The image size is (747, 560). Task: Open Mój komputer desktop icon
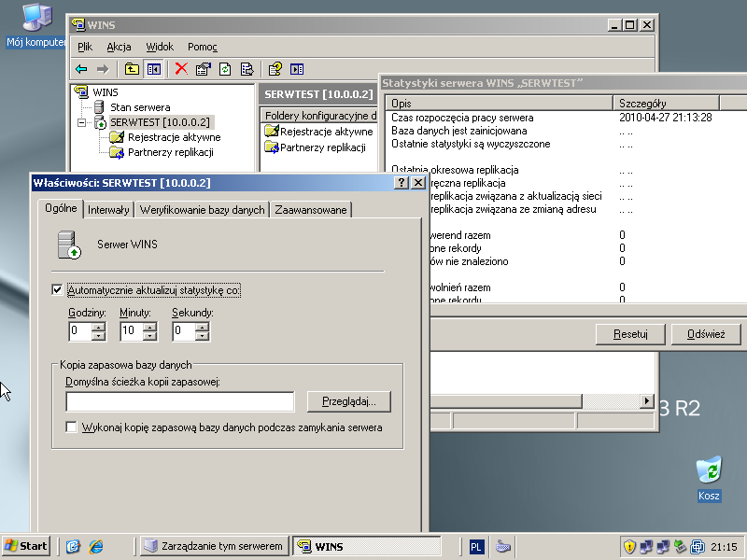(x=36, y=27)
